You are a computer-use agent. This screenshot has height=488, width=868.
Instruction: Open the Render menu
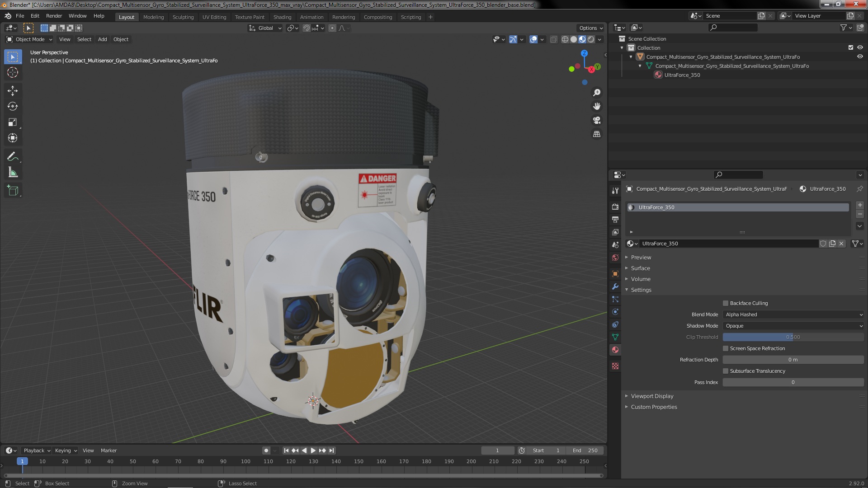(54, 16)
